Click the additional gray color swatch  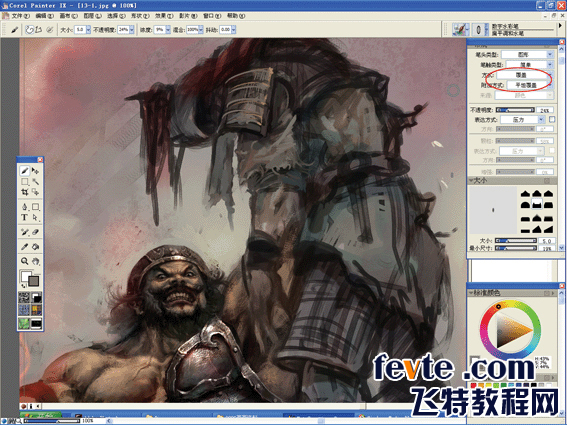click(34, 281)
